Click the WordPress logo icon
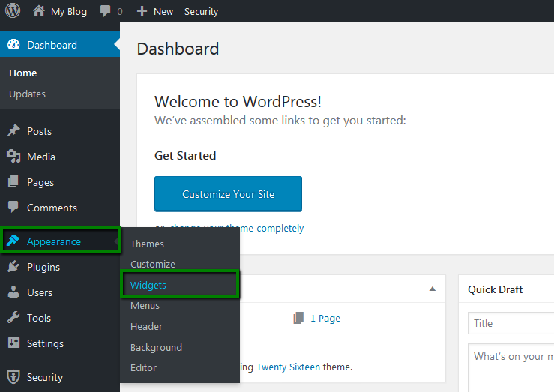This screenshot has width=554, height=392. tap(13, 11)
